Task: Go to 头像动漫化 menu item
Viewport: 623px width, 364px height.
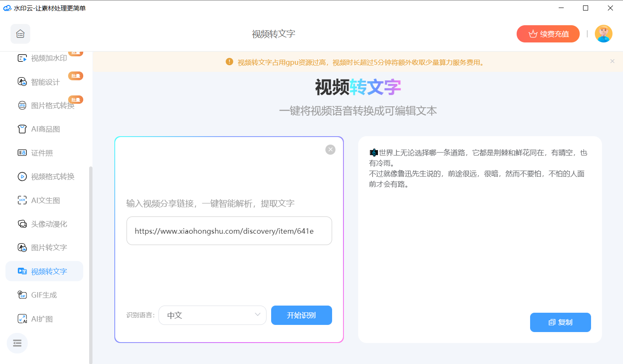Action: tap(49, 224)
